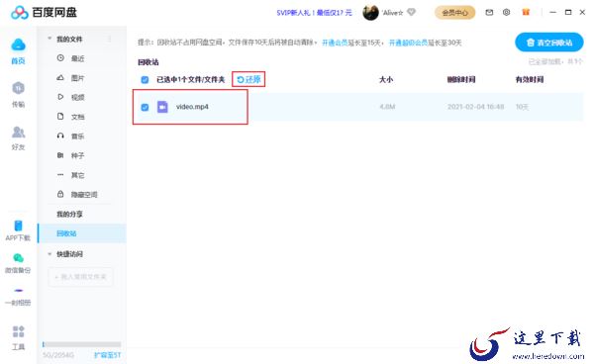Click the diamond badge beside the username

coord(412,13)
